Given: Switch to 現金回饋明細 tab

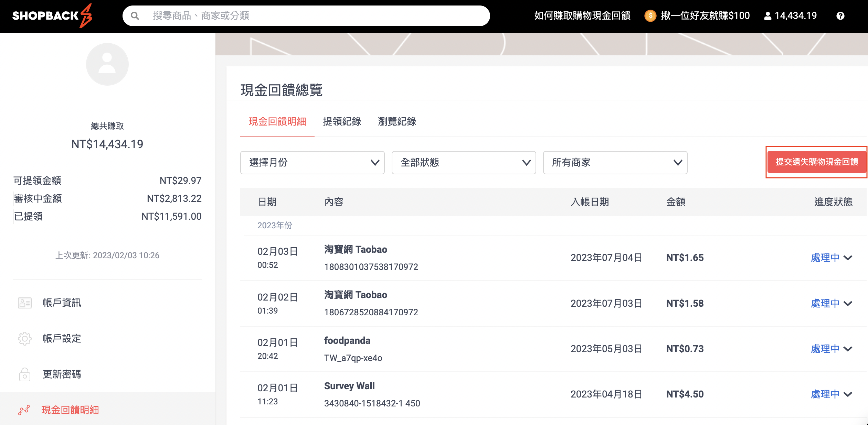Looking at the screenshot, I should pos(277,121).
